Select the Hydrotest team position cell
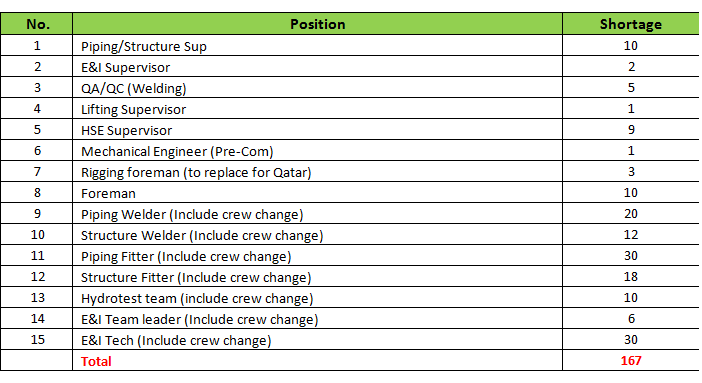Screen dimensions: 702x383 (x=317, y=298)
